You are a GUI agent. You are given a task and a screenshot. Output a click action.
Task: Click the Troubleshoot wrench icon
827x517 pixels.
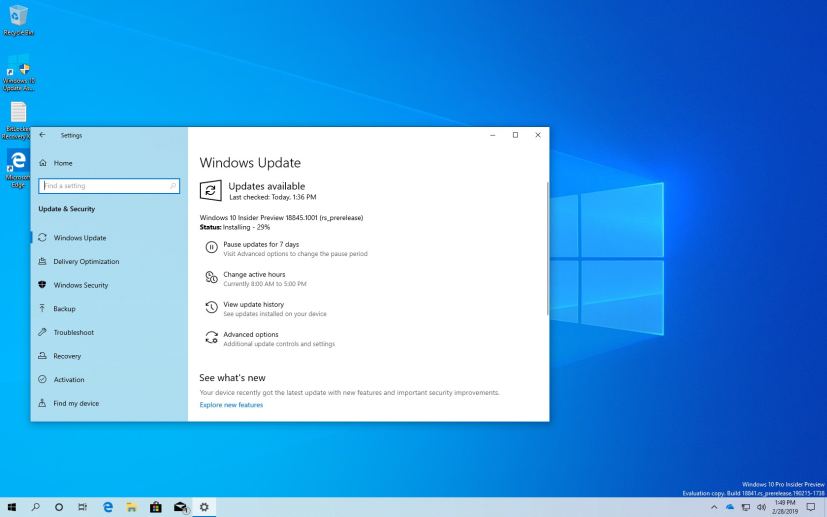[x=42, y=332]
